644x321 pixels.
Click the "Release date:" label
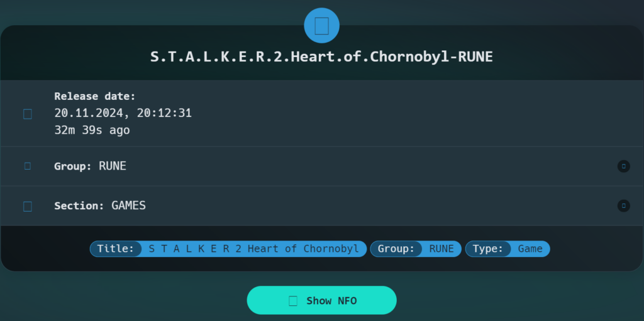[x=95, y=96]
